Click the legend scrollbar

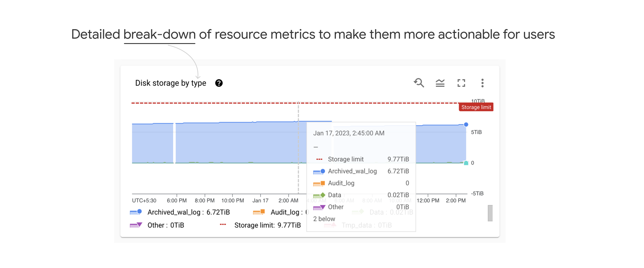pos(490,213)
